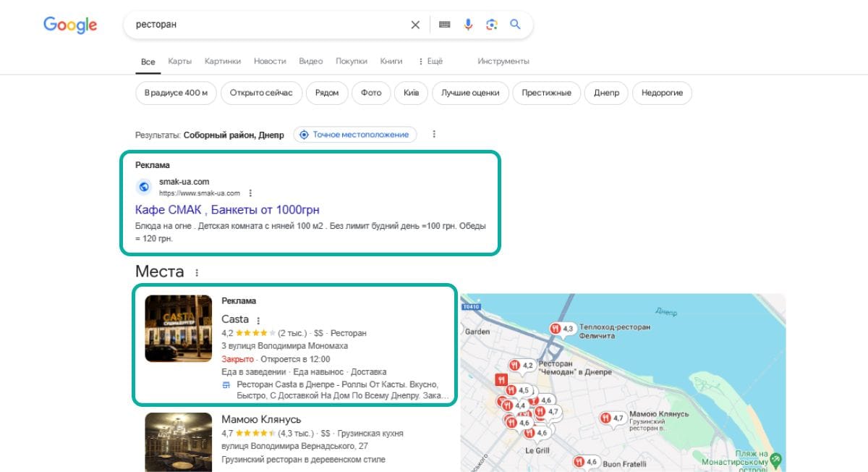Toggle the Престижные filter chip
Viewport: 868px width, 472px height.
tap(547, 93)
